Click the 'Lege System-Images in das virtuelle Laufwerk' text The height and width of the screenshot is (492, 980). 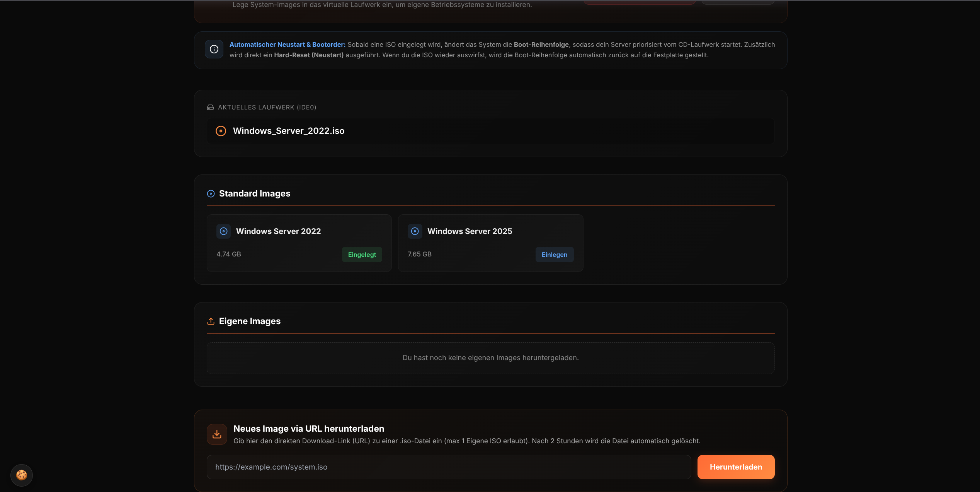(382, 5)
